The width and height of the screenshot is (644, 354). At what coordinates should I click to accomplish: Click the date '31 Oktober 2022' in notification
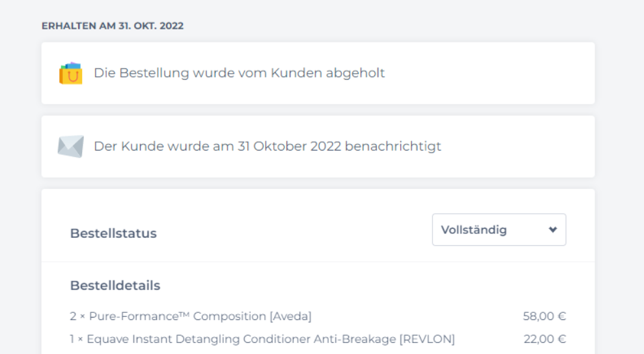[x=289, y=146]
